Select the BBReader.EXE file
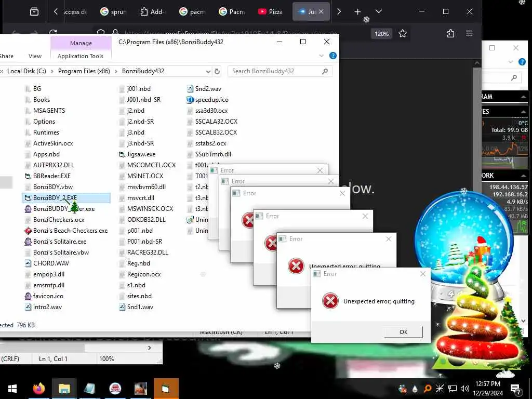Image resolution: width=532 pixels, height=399 pixels. pos(48,176)
